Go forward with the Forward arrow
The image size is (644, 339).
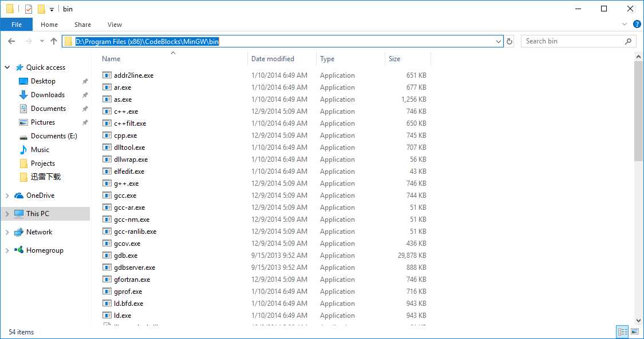[29, 41]
